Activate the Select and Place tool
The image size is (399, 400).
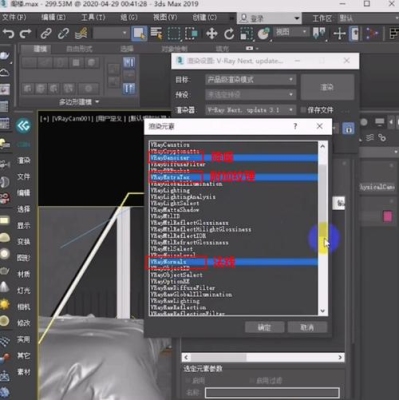pos(263,34)
